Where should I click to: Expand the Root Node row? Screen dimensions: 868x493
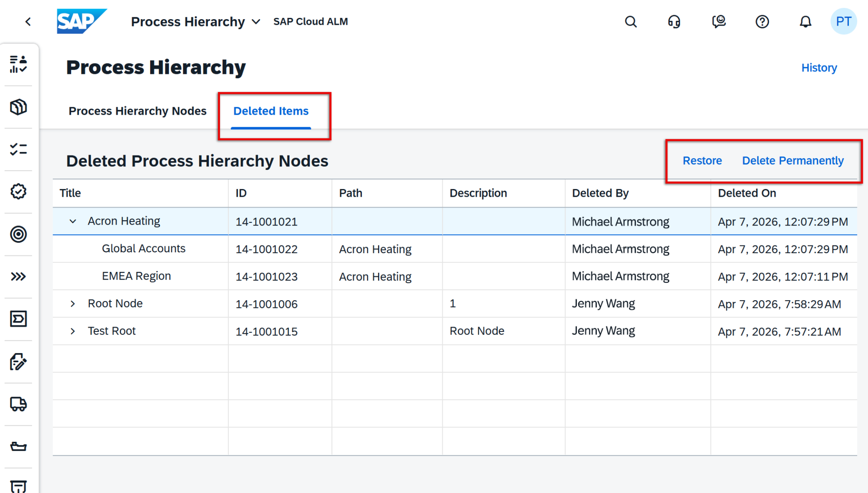pyautogui.click(x=73, y=304)
